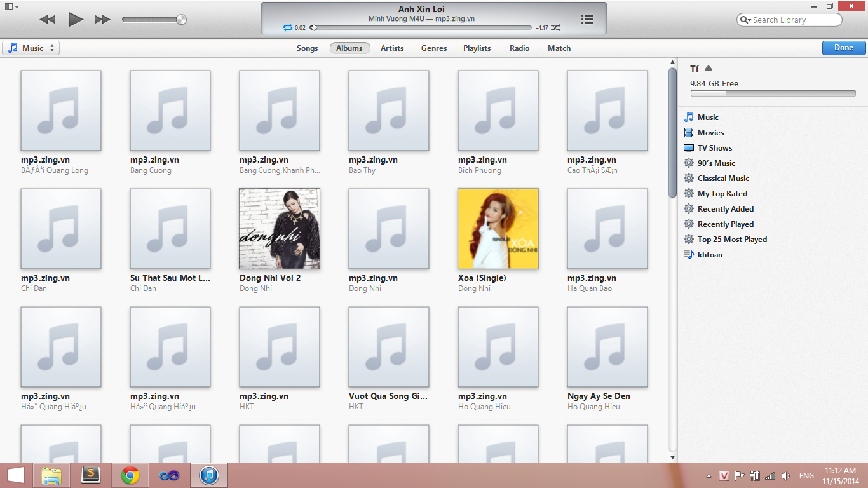Open the Match tab

pyautogui.click(x=559, y=48)
